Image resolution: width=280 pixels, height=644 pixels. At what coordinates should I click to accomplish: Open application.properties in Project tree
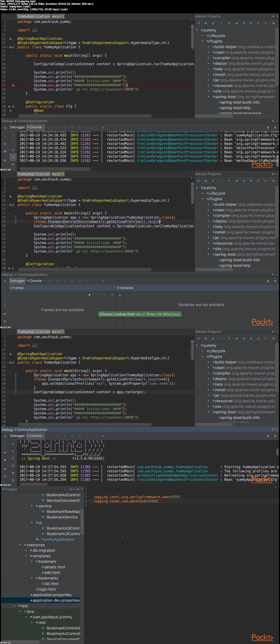point(51,595)
